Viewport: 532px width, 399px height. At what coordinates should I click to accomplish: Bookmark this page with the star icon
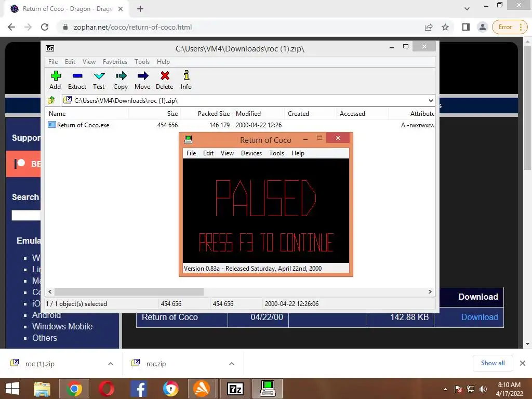point(445,27)
